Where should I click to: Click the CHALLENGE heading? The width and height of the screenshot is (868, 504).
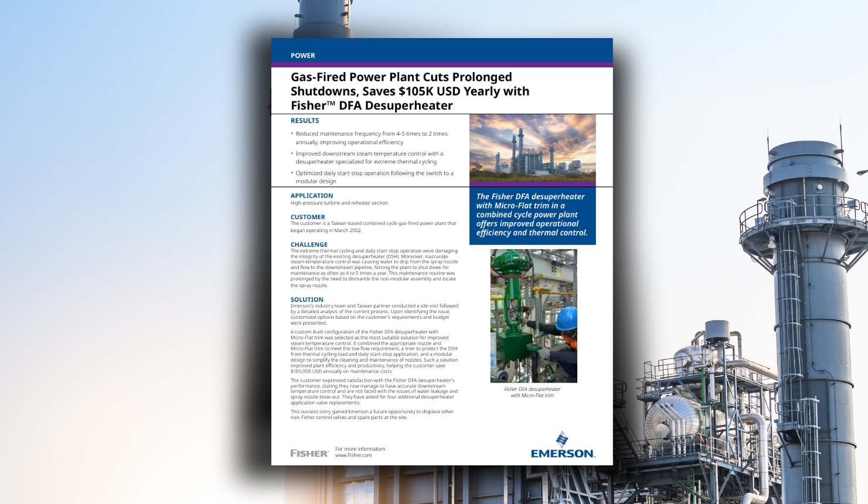click(309, 244)
